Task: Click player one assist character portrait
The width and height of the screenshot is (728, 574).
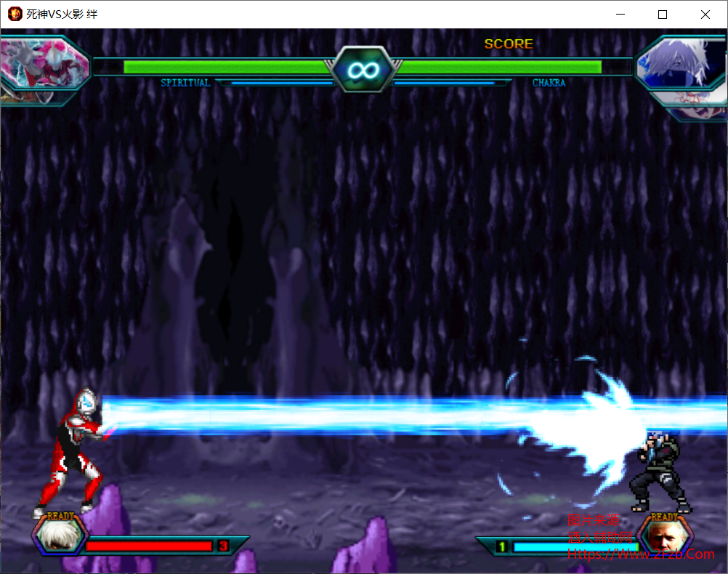Action: click(x=60, y=536)
